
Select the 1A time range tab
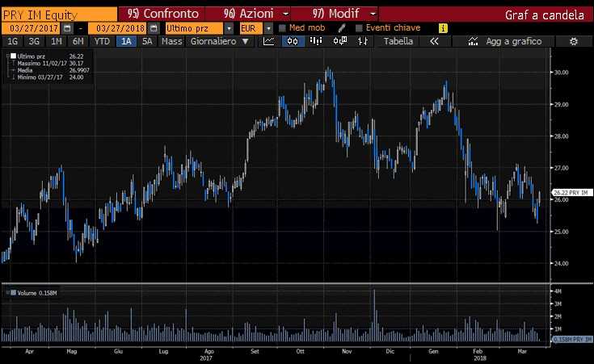click(126, 41)
